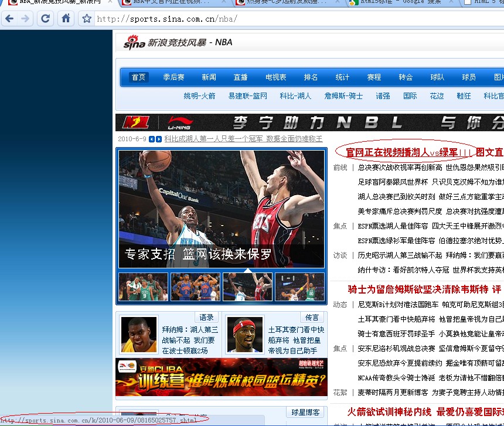Go back to the previous page
This screenshot has height=426, width=504.
9,18
